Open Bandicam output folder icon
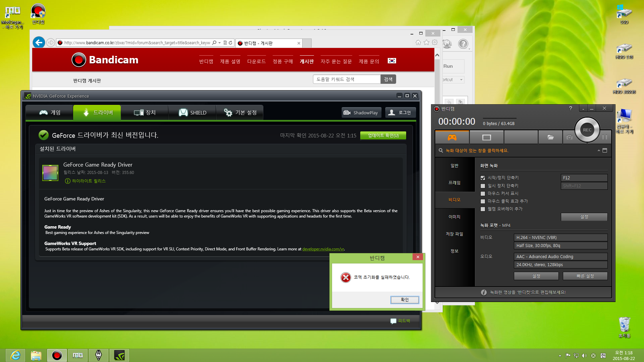The width and height of the screenshot is (644, 362). 550,137
